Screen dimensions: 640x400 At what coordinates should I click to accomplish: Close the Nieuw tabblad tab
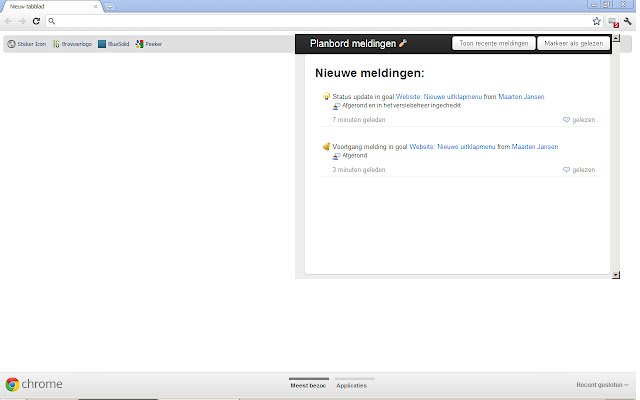pos(95,7)
